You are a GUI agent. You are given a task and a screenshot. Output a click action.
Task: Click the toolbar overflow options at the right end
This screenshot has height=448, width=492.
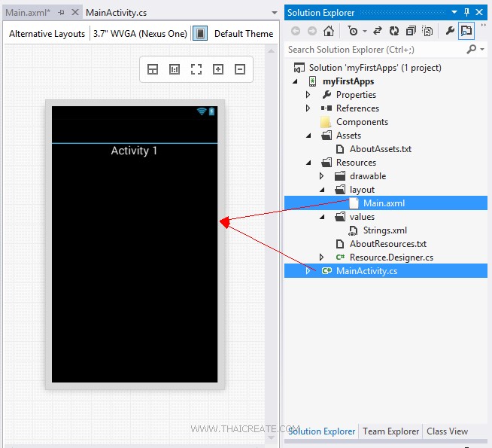coord(484,25)
